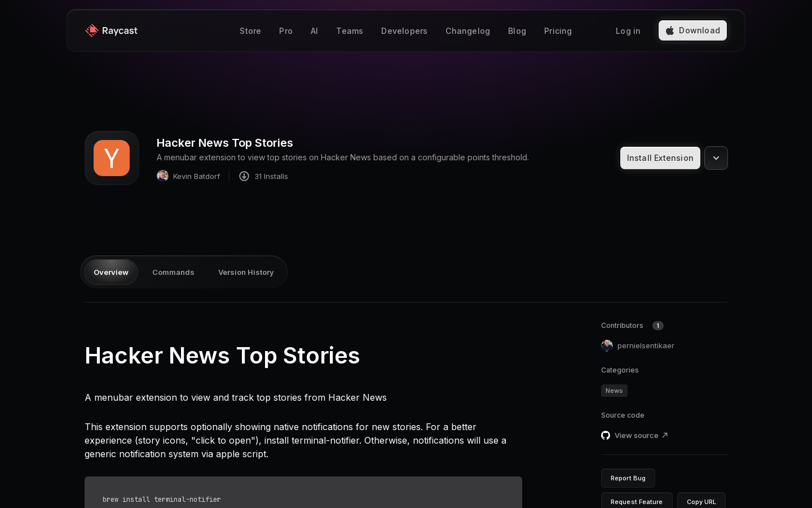Image resolution: width=812 pixels, height=508 pixels.
Task: Open the Developers navigation link
Action: (404, 31)
